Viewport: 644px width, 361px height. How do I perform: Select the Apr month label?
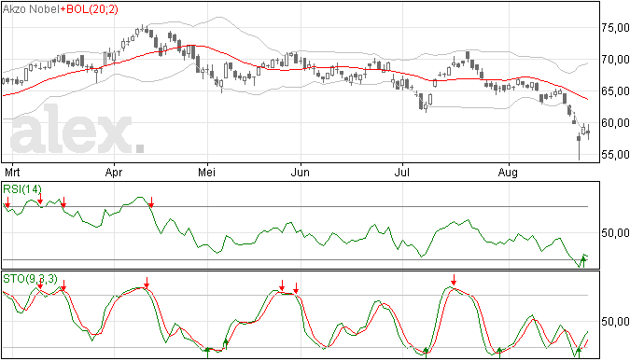113,172
